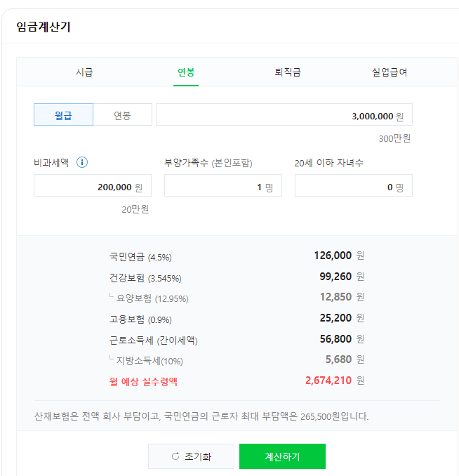This screenshot has width=459, height=476.
Task: Switch the toggle to 연봉
Action: pos(122,115)
